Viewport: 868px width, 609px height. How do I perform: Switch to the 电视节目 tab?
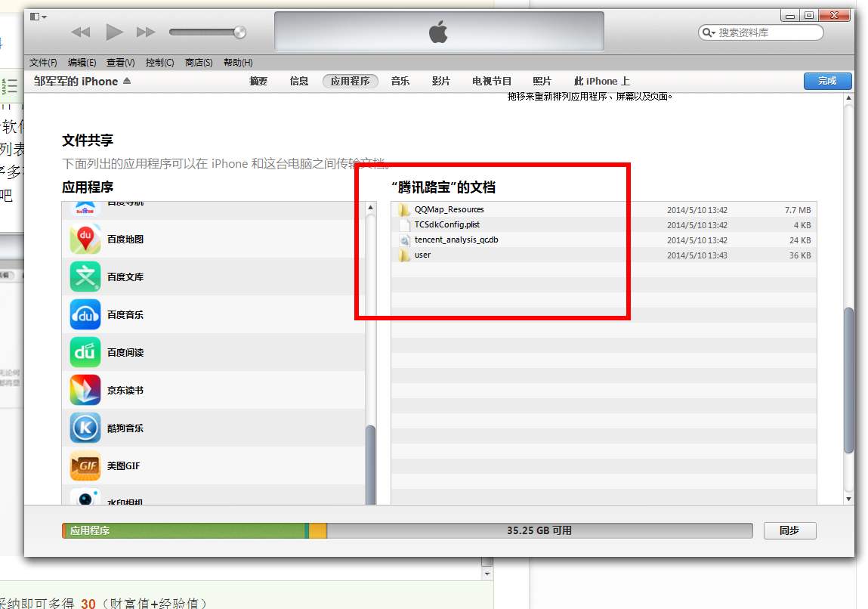(x=492, y=82)
